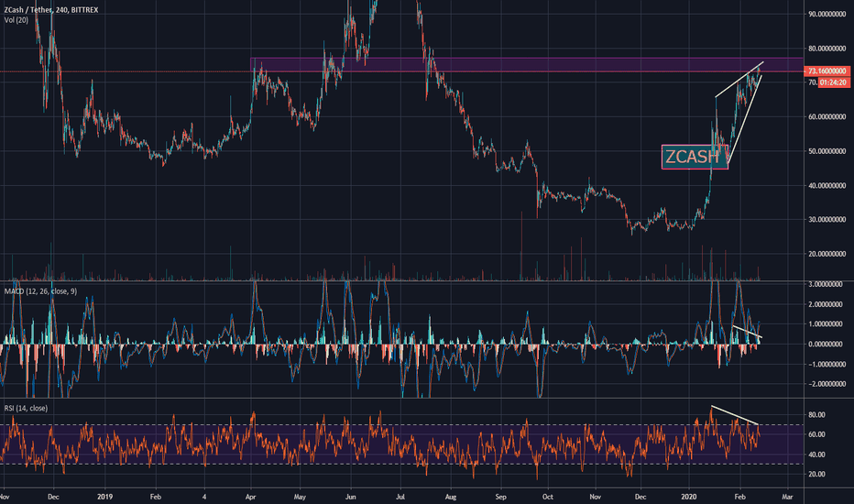Select the white trendline on MACD pane

[x=748, y=332]
